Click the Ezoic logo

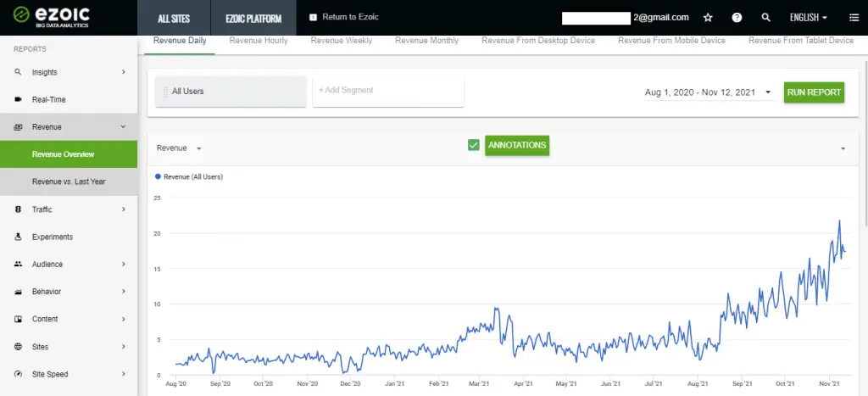pyautogui.click(x=51, y=17)
